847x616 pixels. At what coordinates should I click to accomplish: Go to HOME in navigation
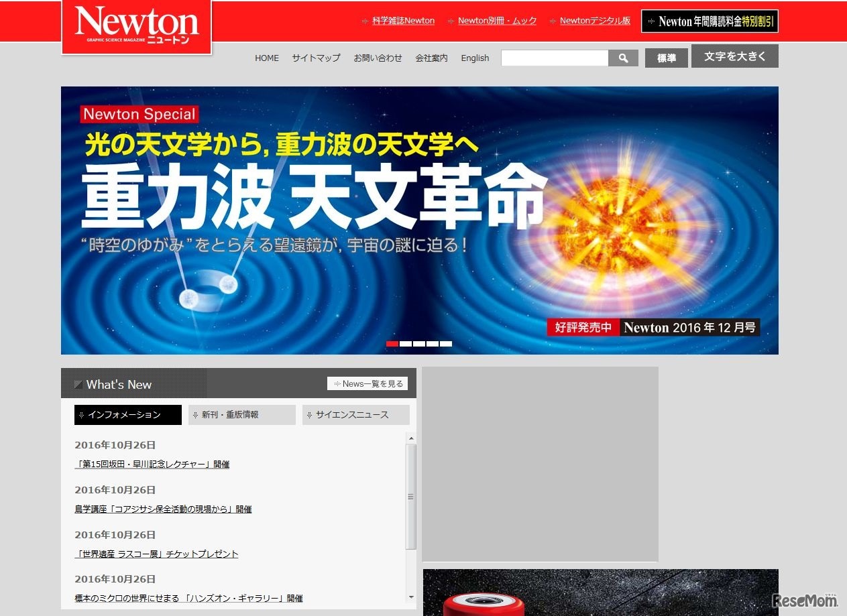(x=267, y=58)
